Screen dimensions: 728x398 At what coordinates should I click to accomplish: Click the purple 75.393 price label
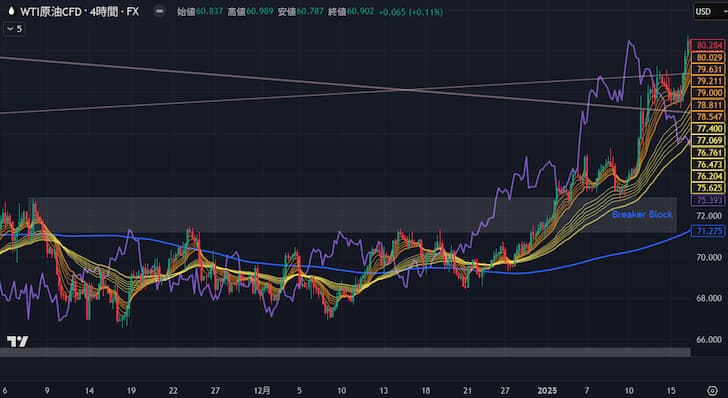tap(708, 200)
